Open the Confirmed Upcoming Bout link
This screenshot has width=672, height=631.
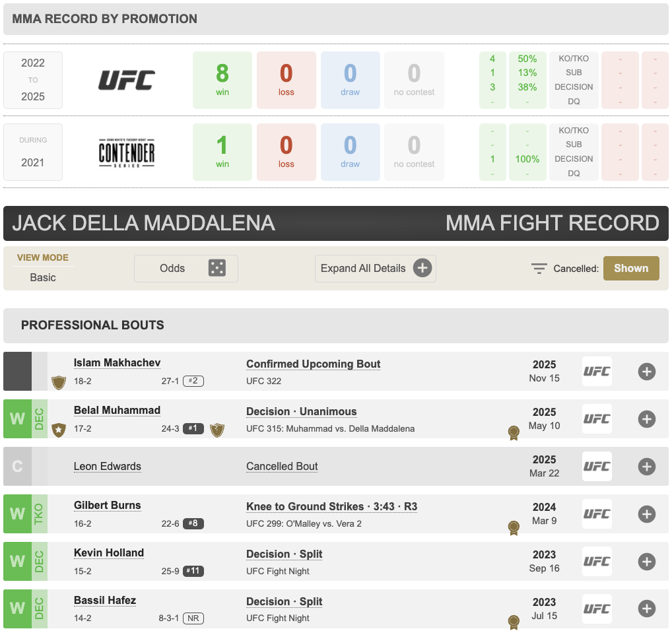[313, 364]
